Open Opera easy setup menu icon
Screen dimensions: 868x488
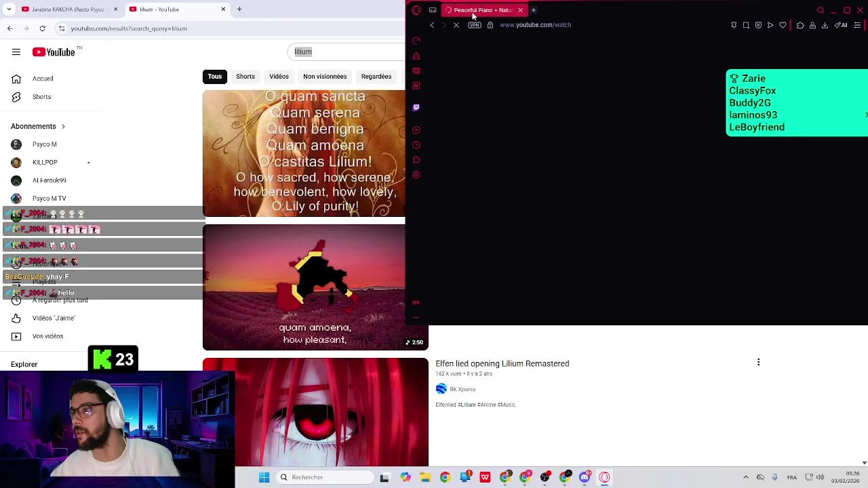click(x=857, y=25)
